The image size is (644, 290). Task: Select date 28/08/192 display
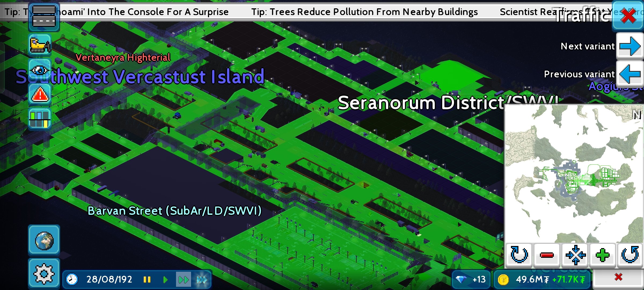click(x=109, y=280)
